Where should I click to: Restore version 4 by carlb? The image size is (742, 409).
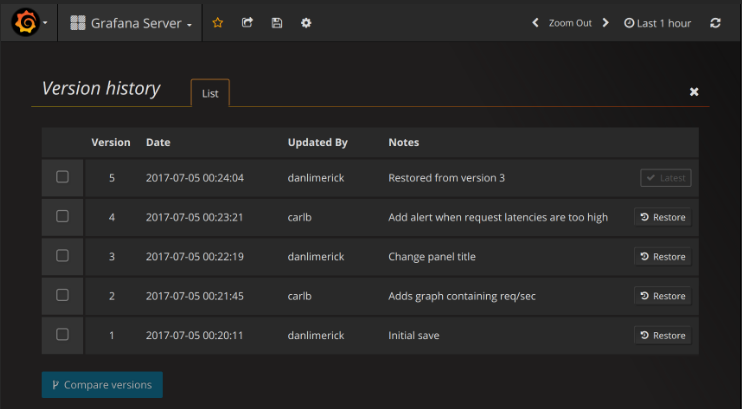point(662,217)
